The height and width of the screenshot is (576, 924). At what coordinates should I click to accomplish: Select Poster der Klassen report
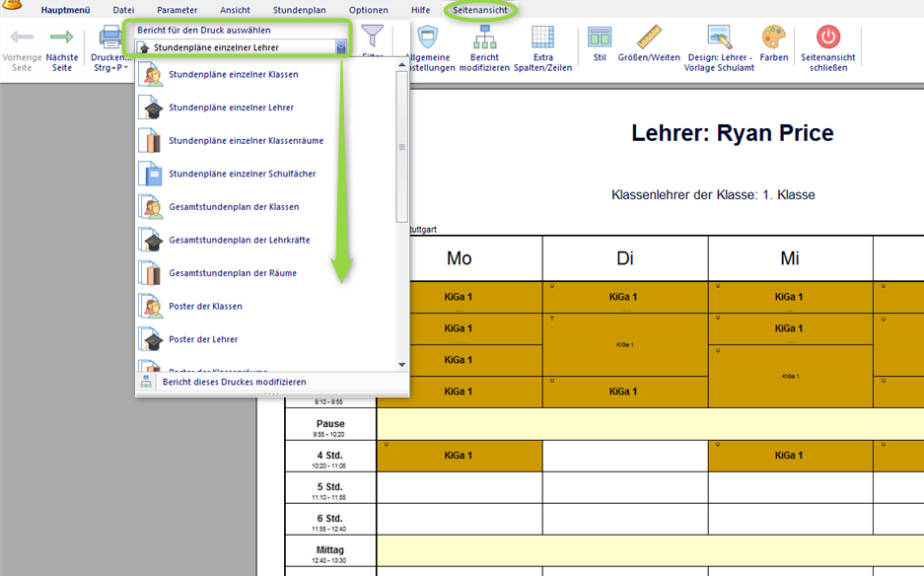point(205,306)
